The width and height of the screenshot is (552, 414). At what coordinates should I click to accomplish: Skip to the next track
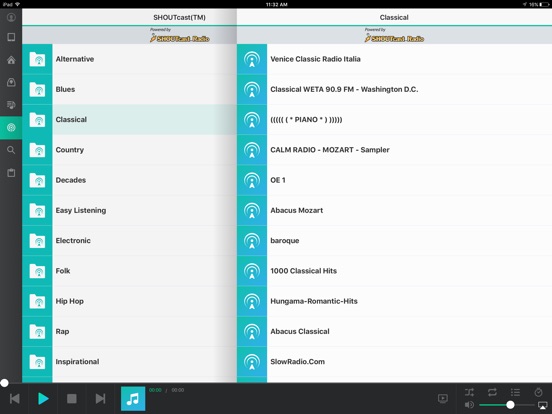point(100,399)
